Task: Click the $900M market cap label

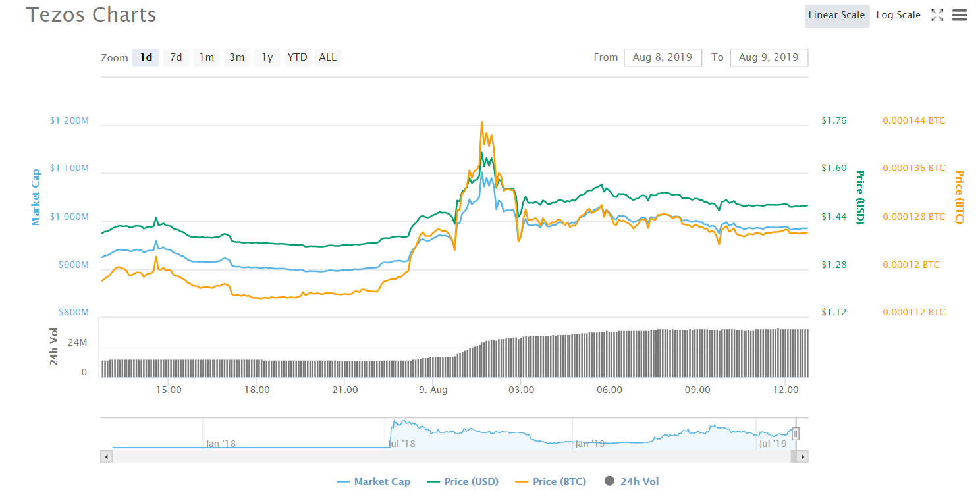Action: 73,265
